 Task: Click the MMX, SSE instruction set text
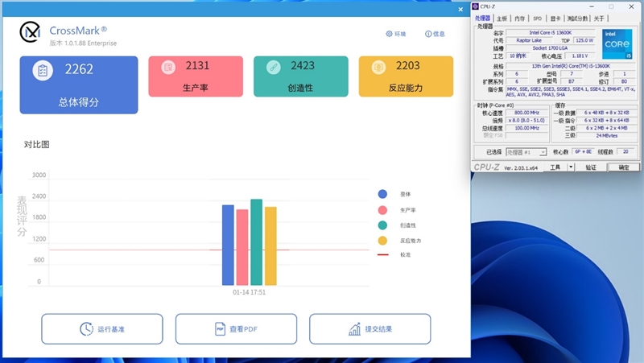(x=571, y=92)
